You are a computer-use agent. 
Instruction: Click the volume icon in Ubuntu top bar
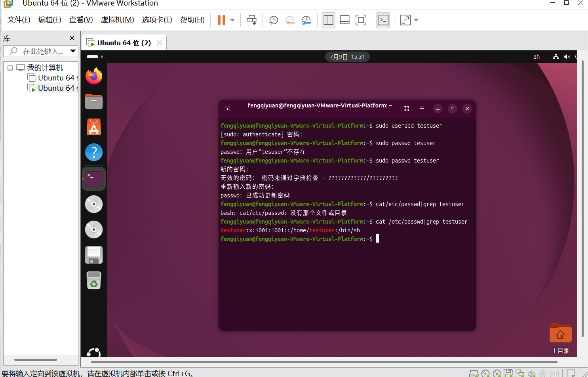click(567, 57)
